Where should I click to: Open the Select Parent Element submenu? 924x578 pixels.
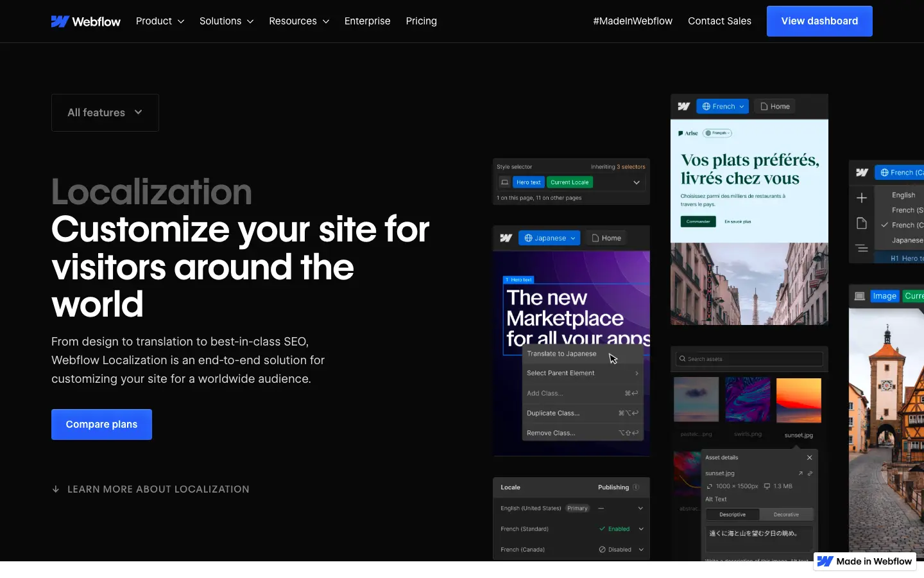pyautogui.click(x=583, y=373)
